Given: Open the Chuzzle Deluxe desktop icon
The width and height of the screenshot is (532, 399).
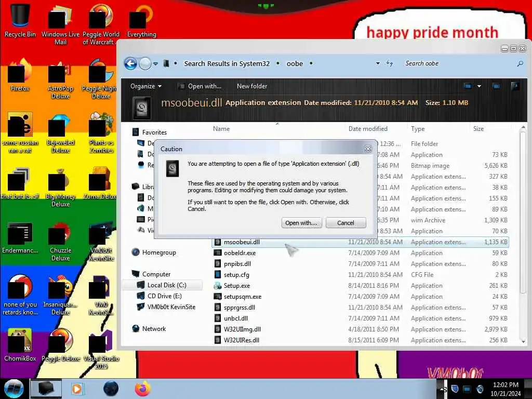Looking at the screenshot, I should [x=60, y=242].
